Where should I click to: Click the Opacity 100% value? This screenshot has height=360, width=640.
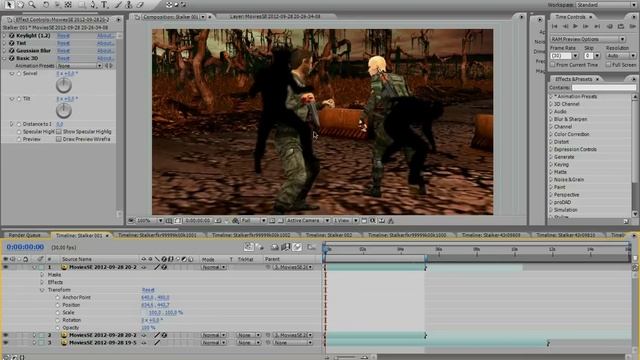coord(148,327)
